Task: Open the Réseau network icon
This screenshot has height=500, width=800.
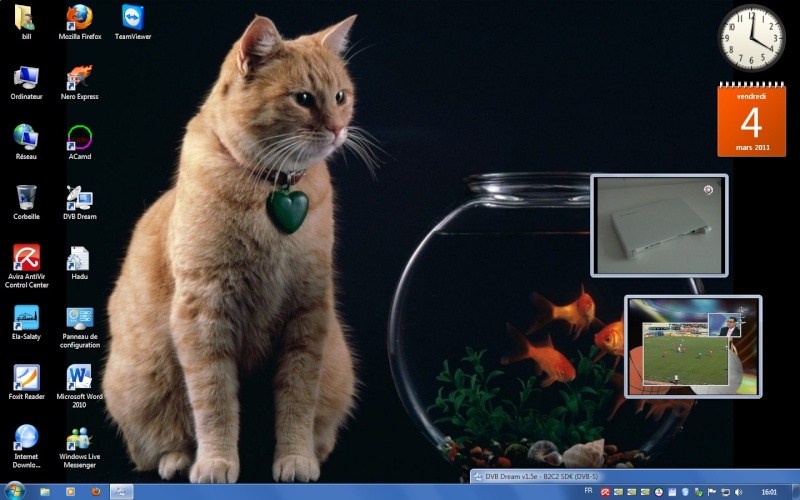Action: (26, 142)
